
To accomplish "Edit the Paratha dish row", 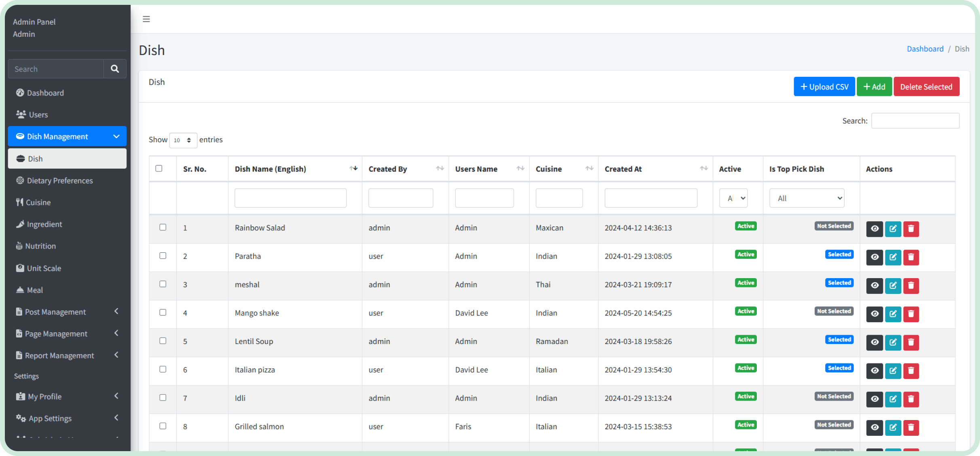I will point(893,257).
